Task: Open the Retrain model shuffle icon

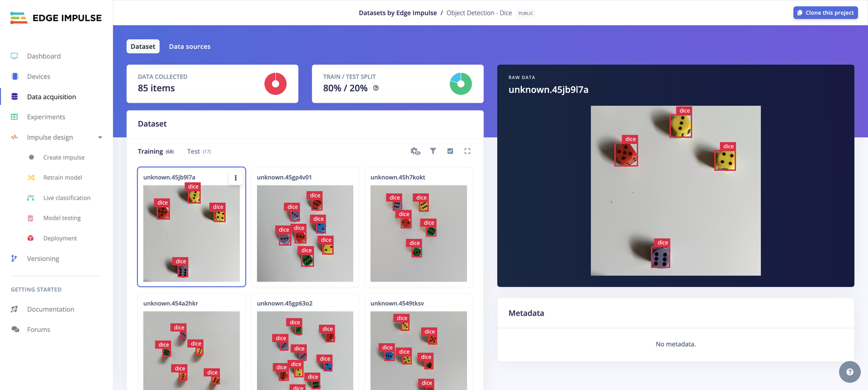Action: tap(31, 177)
